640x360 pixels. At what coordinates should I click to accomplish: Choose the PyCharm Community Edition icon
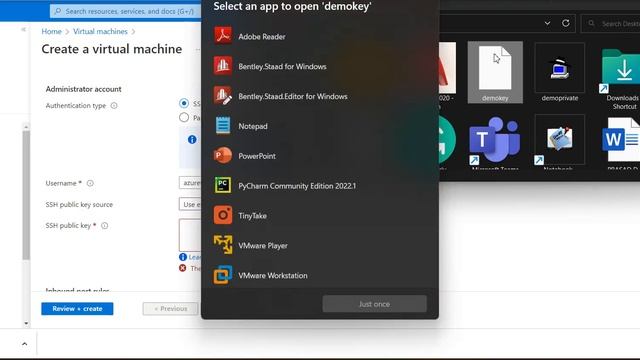click(223, 185)
